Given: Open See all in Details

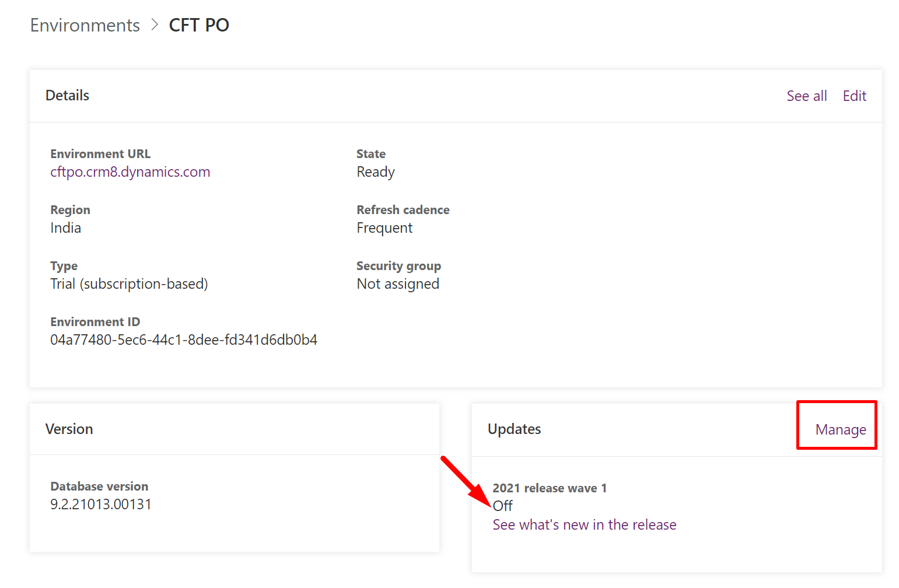Looking at the screenshot, I should (806, 96).
